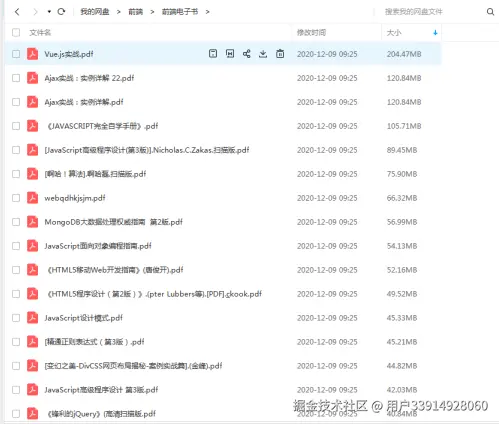Click the PDF icon of Ajax实战 22.pdf
The height and width of the screenshot is (424, 499).
pyautogui.click(x=32, y=78)
